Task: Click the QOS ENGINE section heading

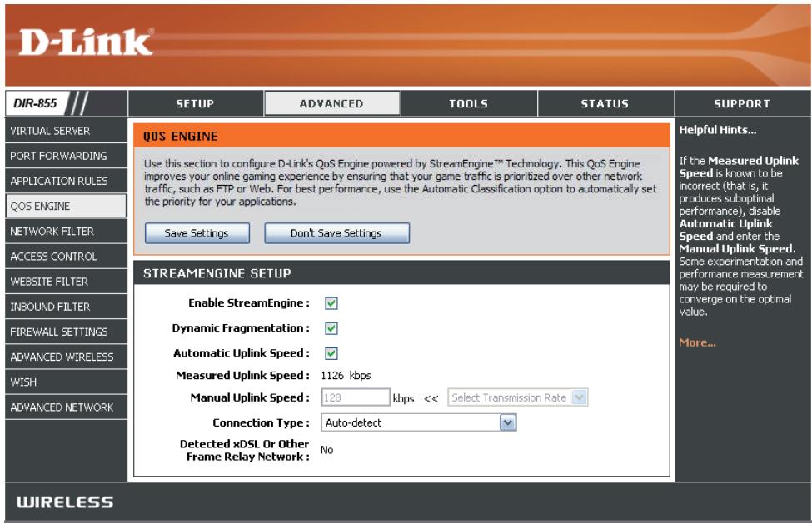Action: tap(180, 136)
